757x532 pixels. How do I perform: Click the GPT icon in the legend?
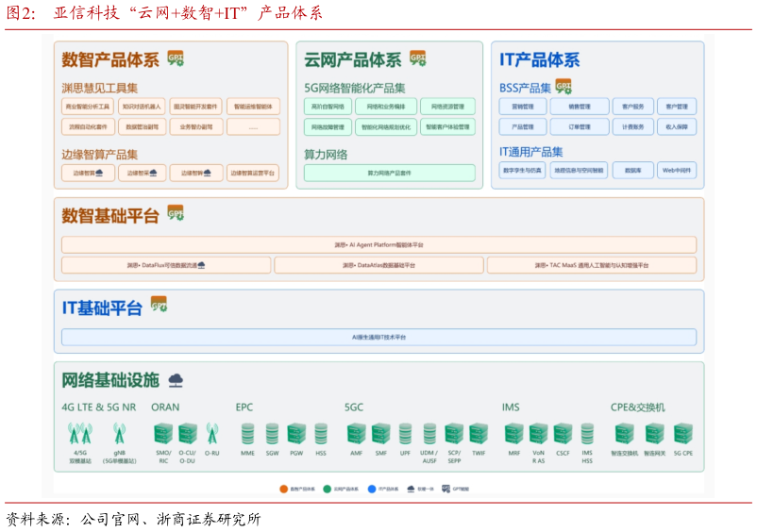[x=446, y=489]
